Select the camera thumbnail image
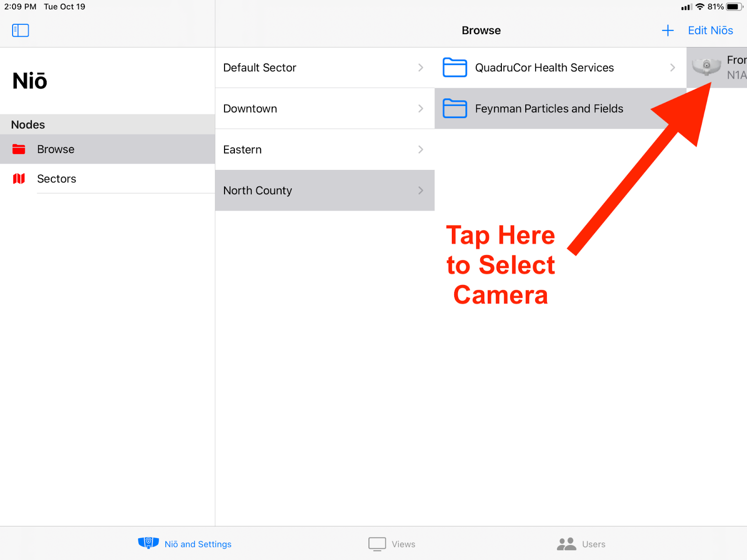The image size is (747, 560). (706, 66)
